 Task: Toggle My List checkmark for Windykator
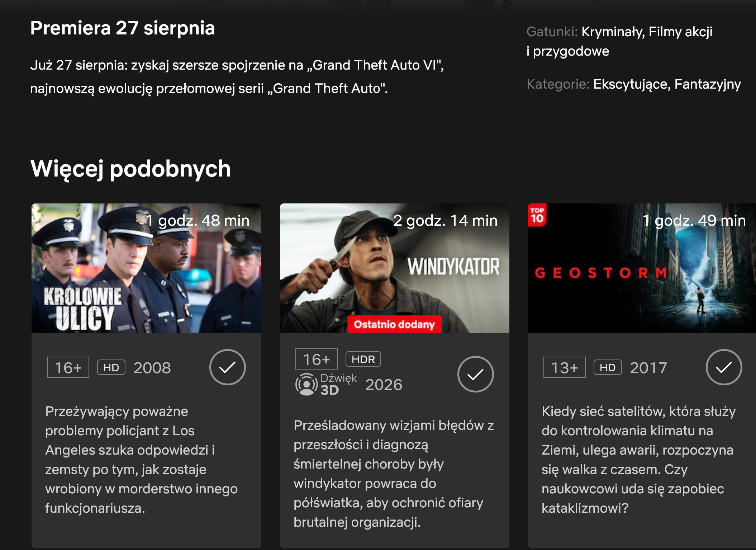(476, 374)
